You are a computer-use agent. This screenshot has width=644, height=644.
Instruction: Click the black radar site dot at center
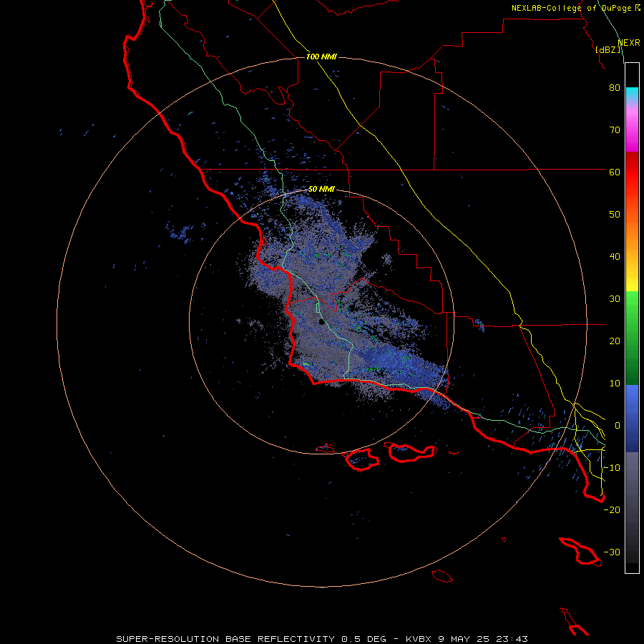(x=321, y=322)
